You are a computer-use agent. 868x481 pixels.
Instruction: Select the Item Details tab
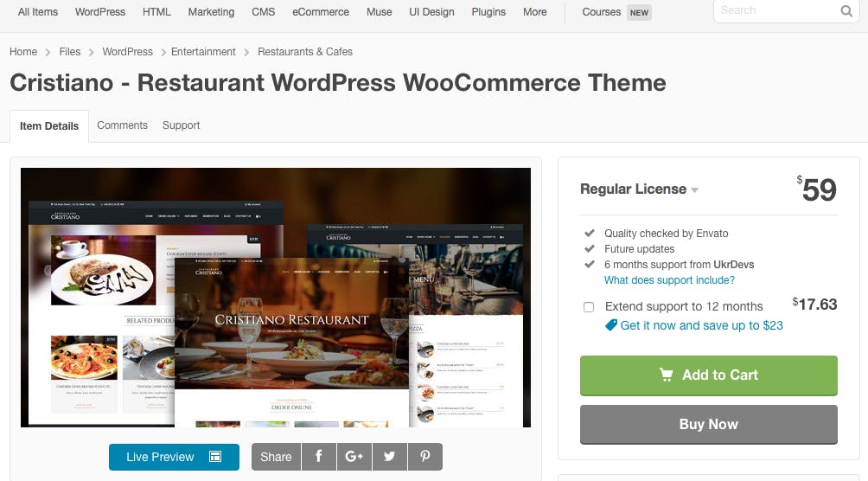49,125
